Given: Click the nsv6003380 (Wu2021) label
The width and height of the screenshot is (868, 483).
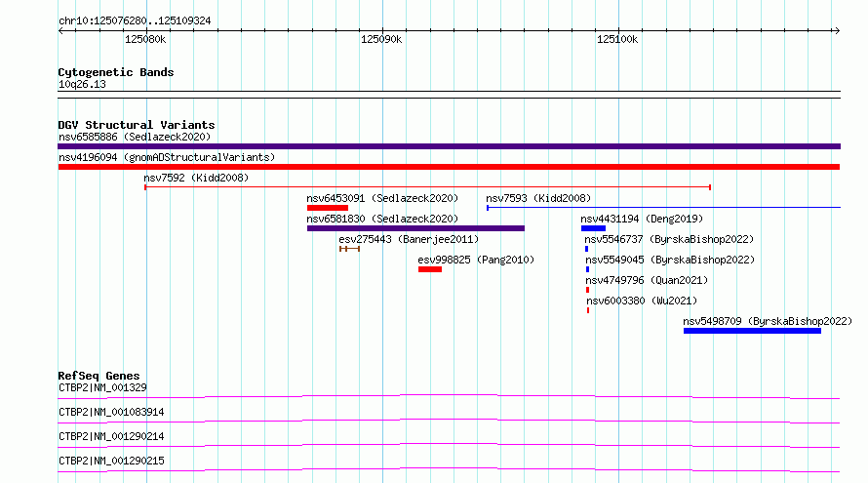Looking at the screenshot, I should coord(642,301).
